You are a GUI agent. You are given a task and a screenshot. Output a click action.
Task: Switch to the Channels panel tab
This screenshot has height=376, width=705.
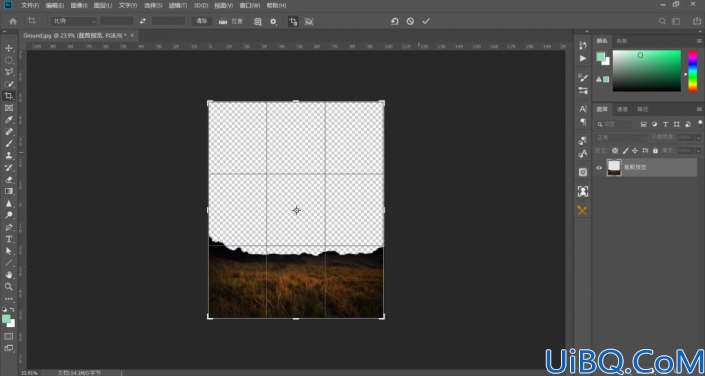622,109
